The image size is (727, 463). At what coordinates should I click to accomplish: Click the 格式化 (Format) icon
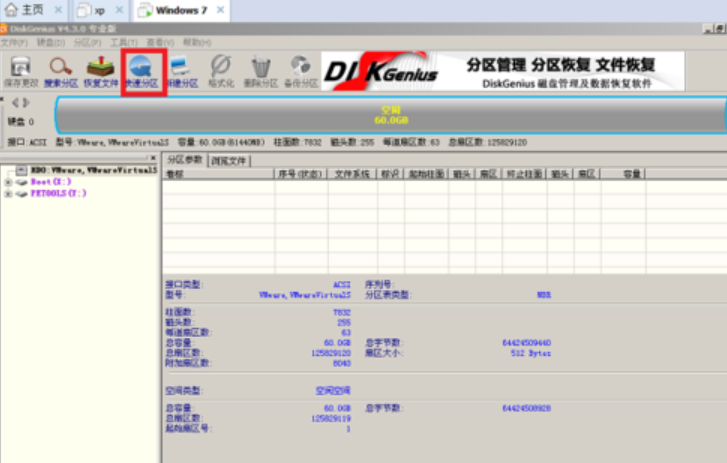221,66
